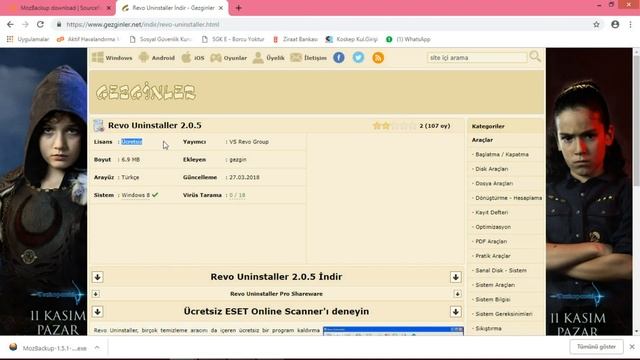Open the Aktif Havalandırma bookmark
The height and width of the screenshot is (360, 640).
pos(88,39)
